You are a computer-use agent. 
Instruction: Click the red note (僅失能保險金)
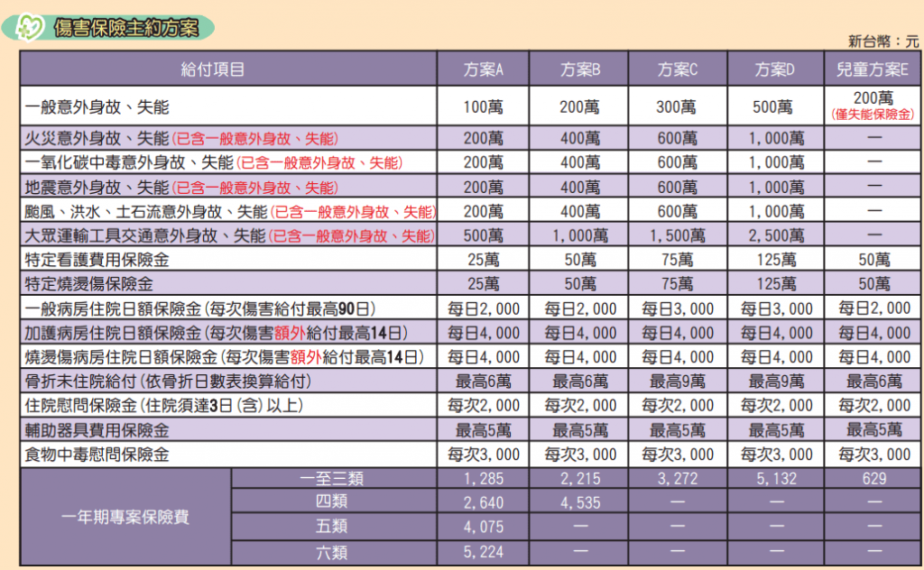873,115
